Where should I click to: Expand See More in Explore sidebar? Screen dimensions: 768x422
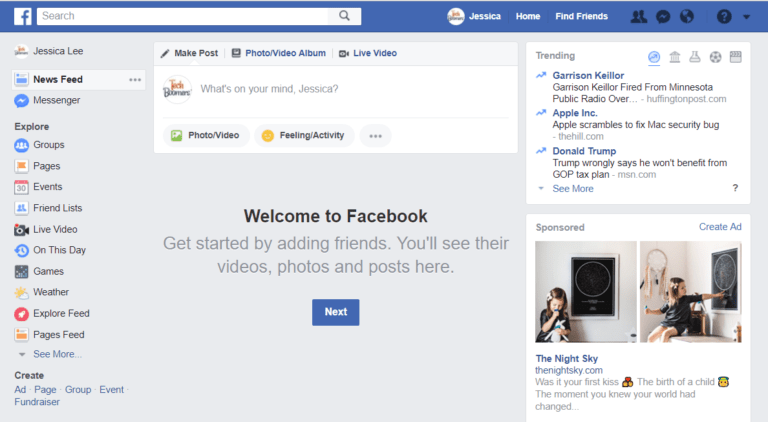pos(57,354)
